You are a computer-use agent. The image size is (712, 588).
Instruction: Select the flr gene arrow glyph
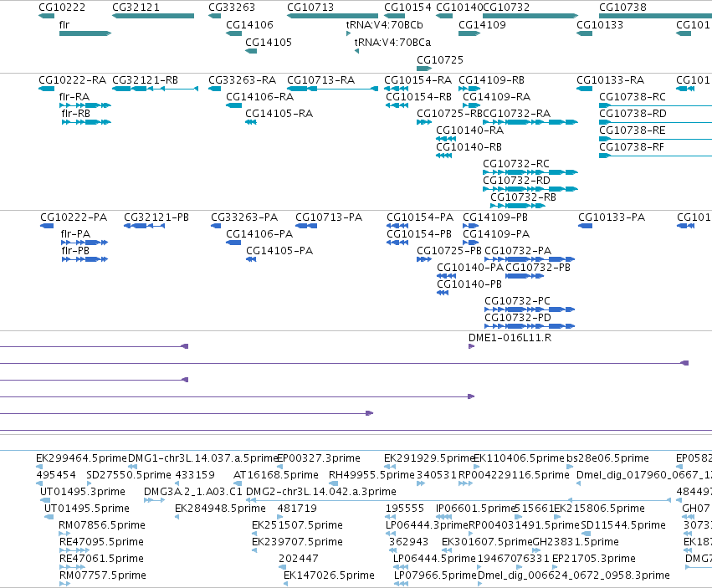(x=85, y=33)
